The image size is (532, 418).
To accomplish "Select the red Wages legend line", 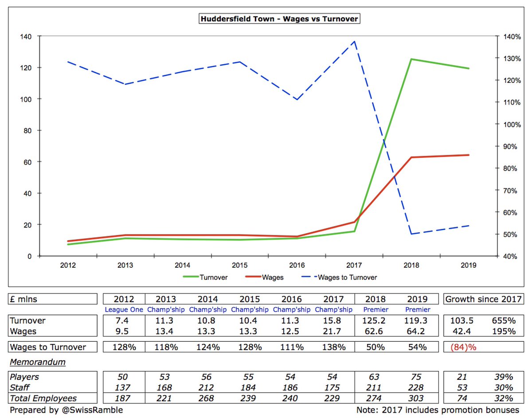I will tap(254, 278).
